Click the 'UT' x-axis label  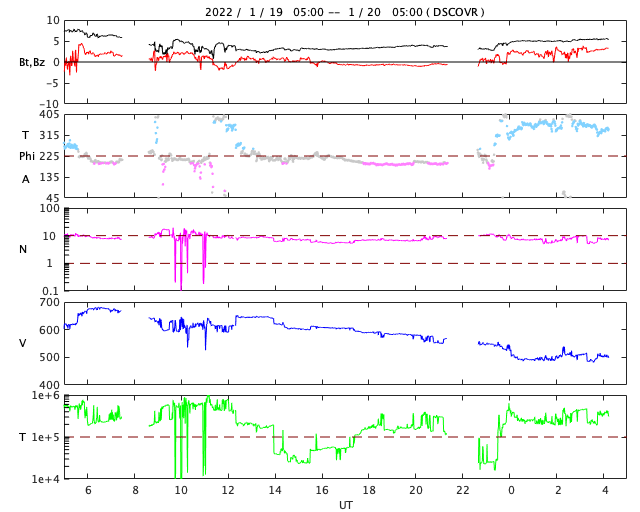(346, 505)
